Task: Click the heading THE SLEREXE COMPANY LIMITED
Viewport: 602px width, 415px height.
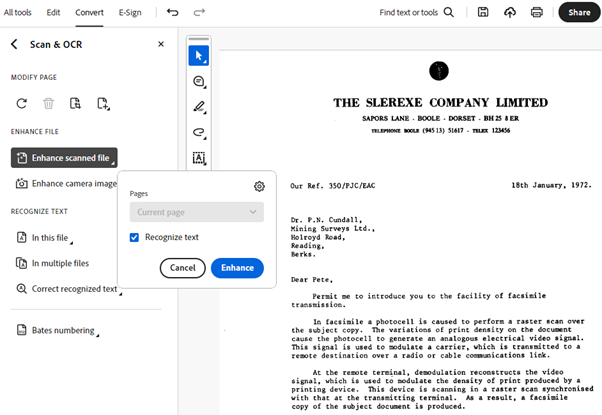Action: point(440,103)
